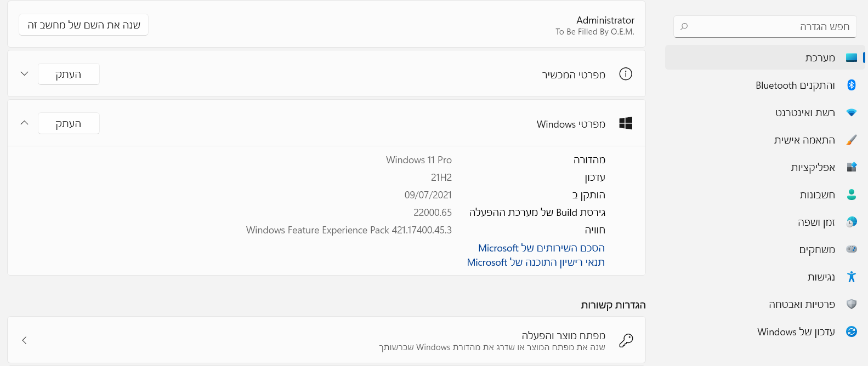Open product key and activation chevron
The width and height of the screenshot is (868, 366).
[x=24, y=340]
